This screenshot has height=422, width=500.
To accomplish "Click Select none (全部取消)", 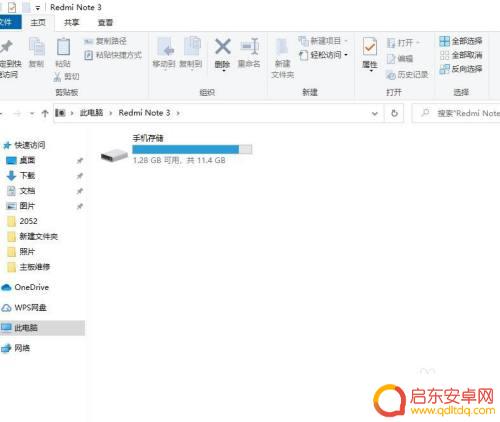I will point(461,55).
